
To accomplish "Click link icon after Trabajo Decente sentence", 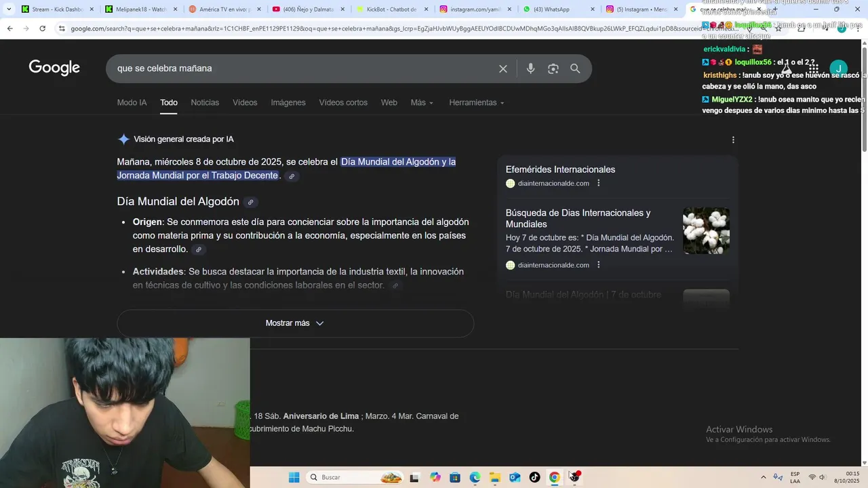I will (x=292, y=176).
